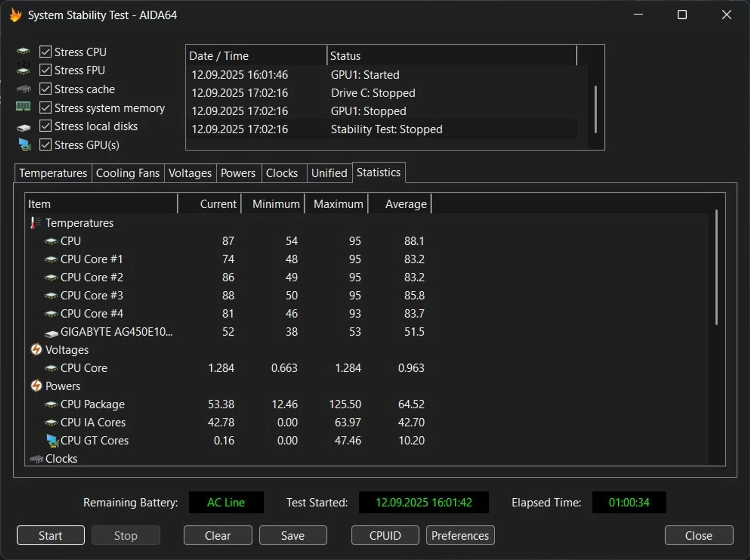Open Preferences dialog button

(460, 536)
